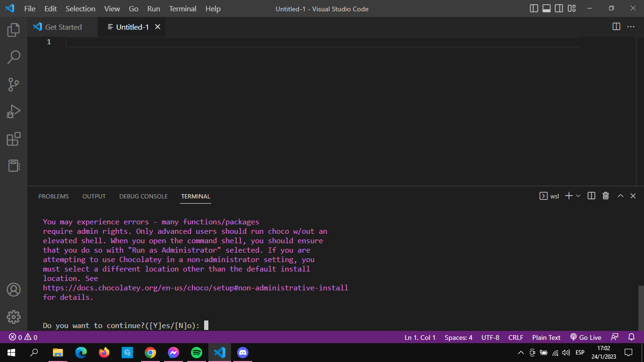Split the terminal panel
Image resolution: width=644 pixels, height=362 pixels.
click(x=591, y=196)
